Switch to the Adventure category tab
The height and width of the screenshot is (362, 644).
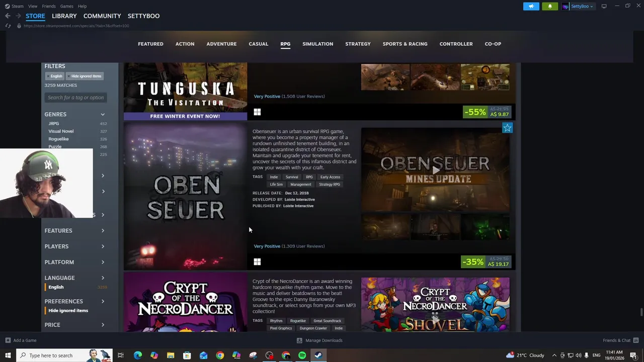221,44
